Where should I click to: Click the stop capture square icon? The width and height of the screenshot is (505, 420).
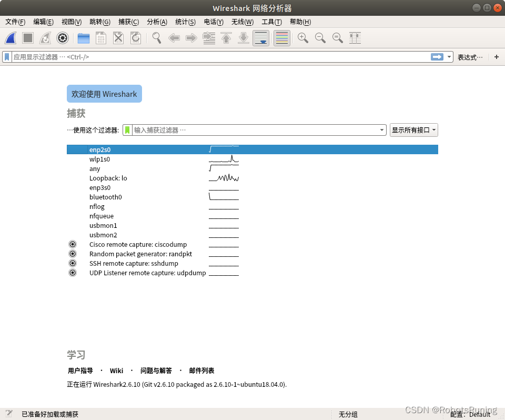coord(28,38)
